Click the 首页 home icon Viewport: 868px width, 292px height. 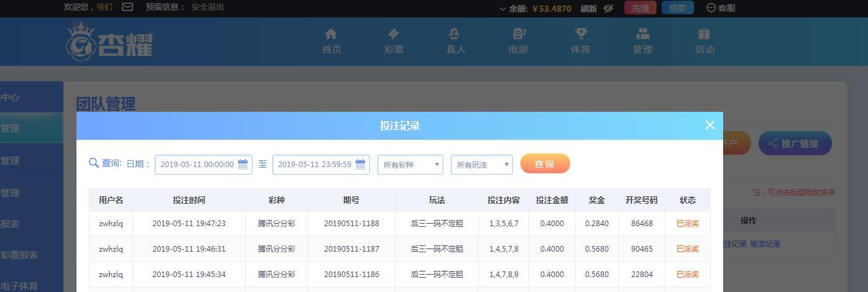pyautogui.click(x=331, y=34)
